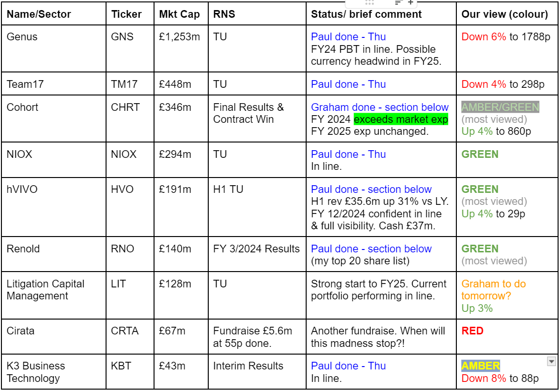Viewport: 560px width, 392px height.
Task: Open the AMBER cell dropdown arrow
Action: pyautogui.click(x=551, y=362)
